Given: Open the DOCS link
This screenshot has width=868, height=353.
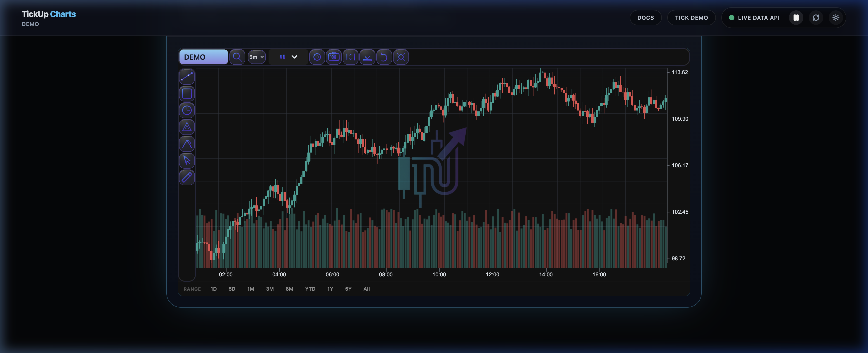Looking at the screenshot, I should [645, 18].
